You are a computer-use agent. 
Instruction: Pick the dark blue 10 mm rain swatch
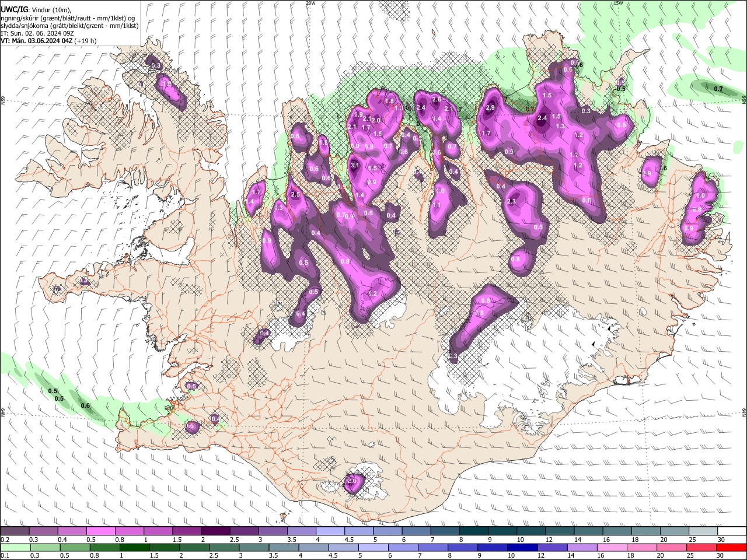click(x=522, y=547)
